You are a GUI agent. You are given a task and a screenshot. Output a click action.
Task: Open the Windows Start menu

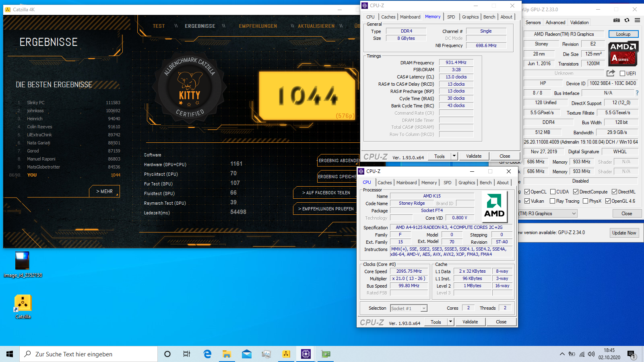(x=10, y=354)
